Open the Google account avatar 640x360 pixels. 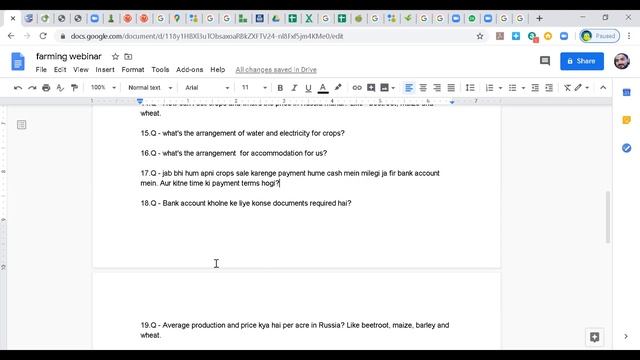pos(622,61)
